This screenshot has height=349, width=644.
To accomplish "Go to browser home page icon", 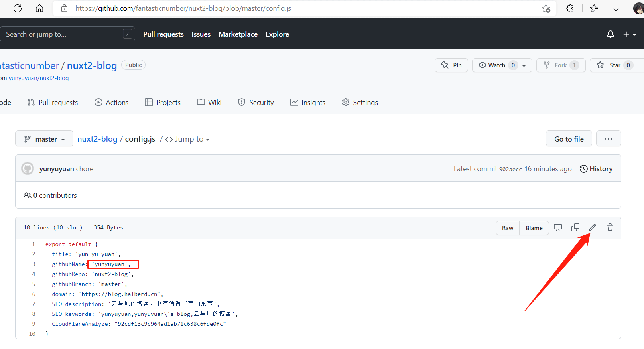I will coord(39,8).
